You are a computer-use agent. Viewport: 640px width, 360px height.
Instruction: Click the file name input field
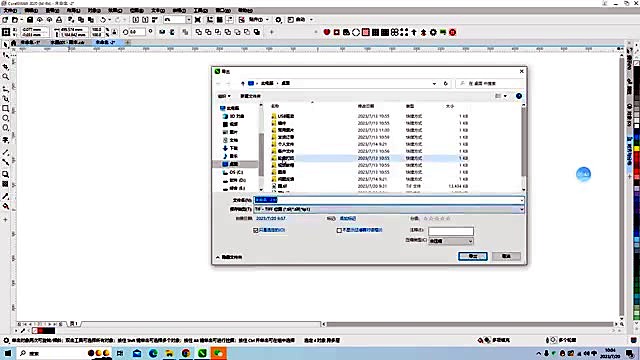[389, 200]
